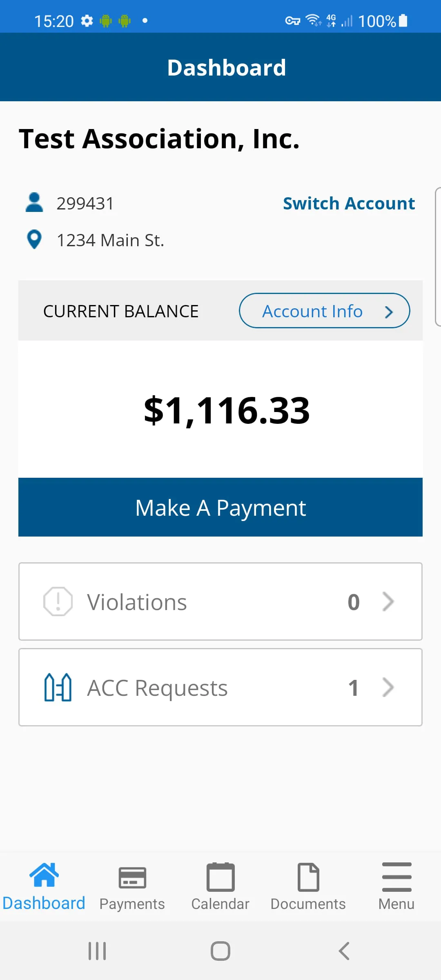Tap the location pin icon
Image resolution: width=441 pixels, height=980 pixels.
34,240
